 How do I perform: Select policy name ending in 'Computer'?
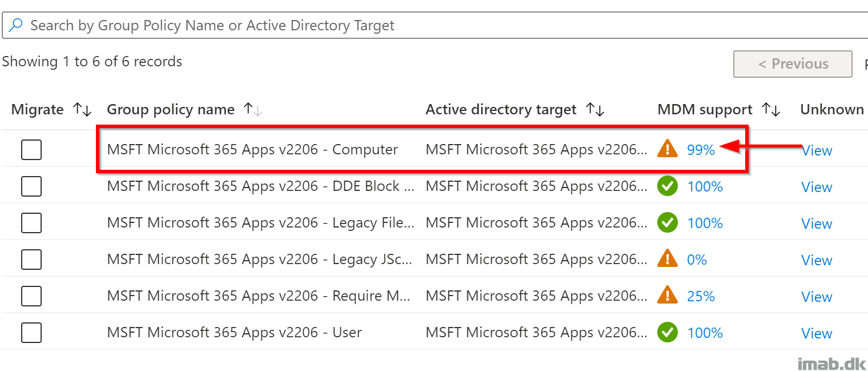252,150
